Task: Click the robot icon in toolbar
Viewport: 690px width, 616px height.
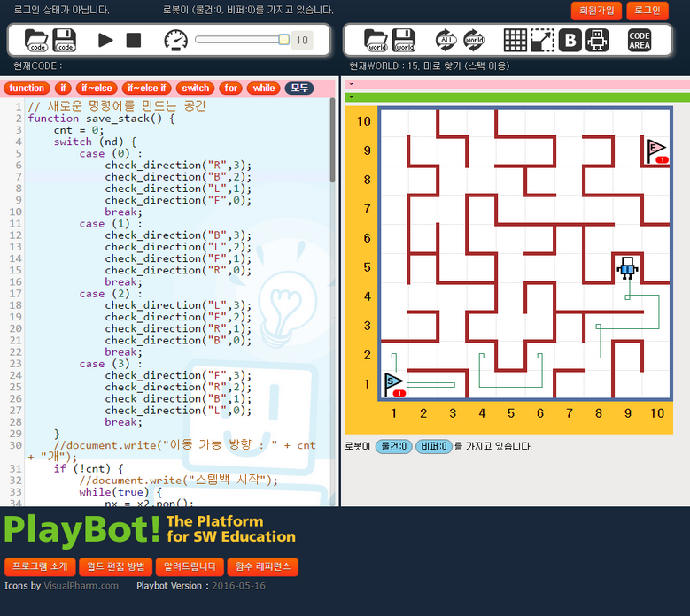Action: (x=598, y=40)
